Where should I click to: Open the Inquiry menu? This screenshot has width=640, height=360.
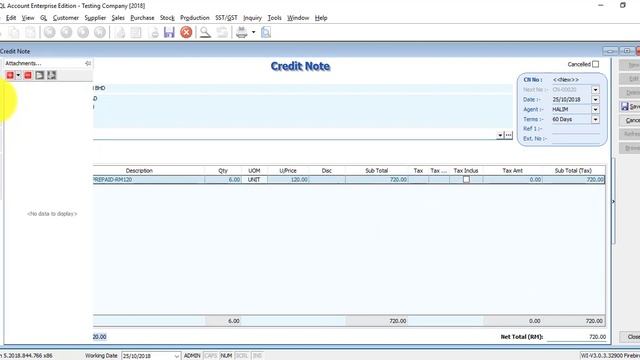pyautogui.click(x=252, y=18)
